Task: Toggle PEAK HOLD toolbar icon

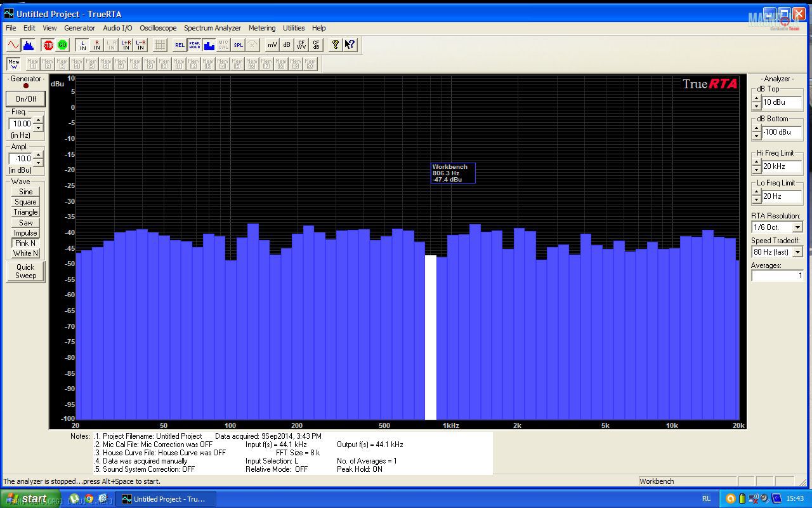Action: pyautogui.click(x=194, y=44)
